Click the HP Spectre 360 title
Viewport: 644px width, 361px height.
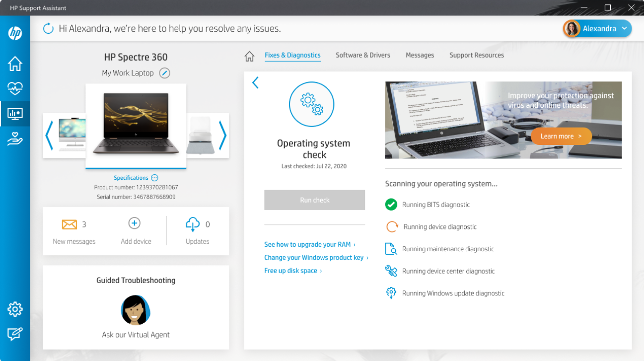point(136,57)
